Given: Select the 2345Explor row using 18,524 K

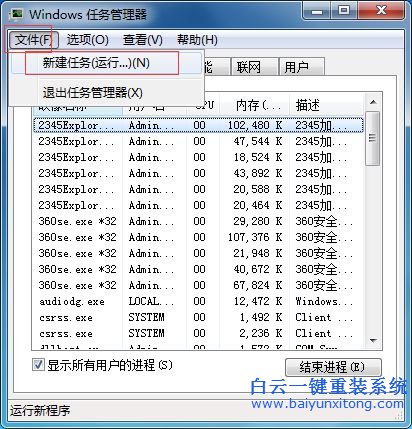Looking at the screenshot, I should (198, 157).
